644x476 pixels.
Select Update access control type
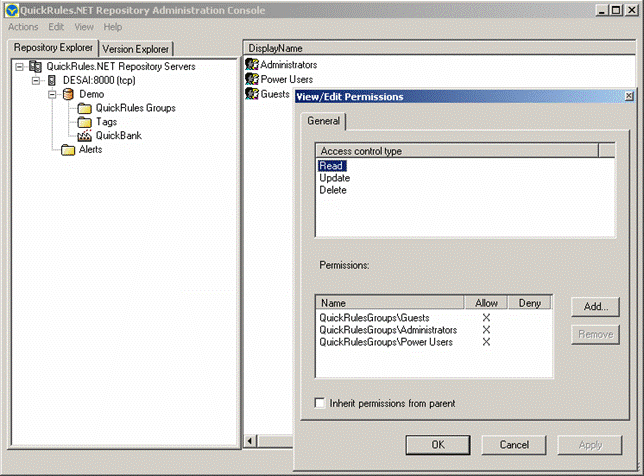[x=335, y=178]
